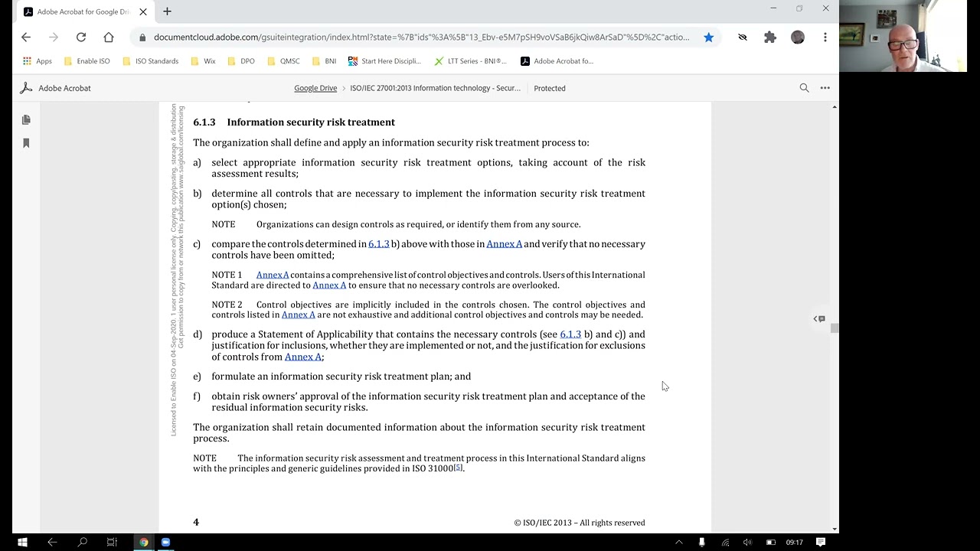The height and width of the screenshot is (551, 980).
Task: Open Acrobat's more options ellipsis
Action: coord(825,88)
